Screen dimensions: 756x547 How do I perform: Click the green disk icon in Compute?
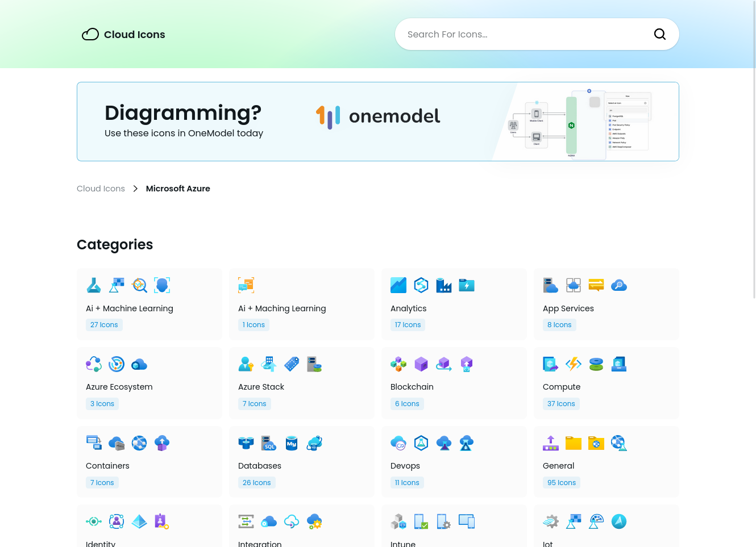pos(596,364)
